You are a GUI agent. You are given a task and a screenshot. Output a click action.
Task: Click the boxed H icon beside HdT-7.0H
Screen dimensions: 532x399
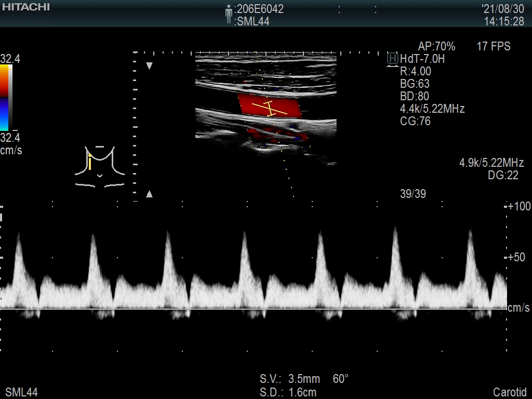click(x=393, y=59)
